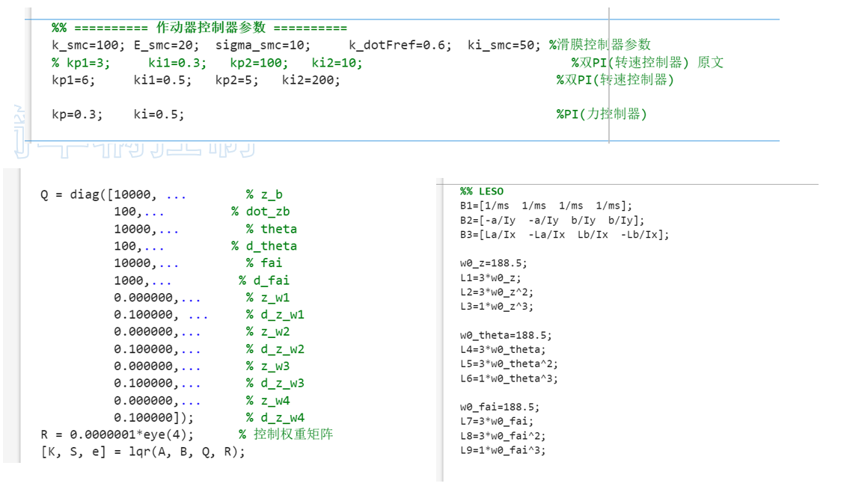
Task: Click the B1=[1/ms ...] line
Action: [546, 206]
